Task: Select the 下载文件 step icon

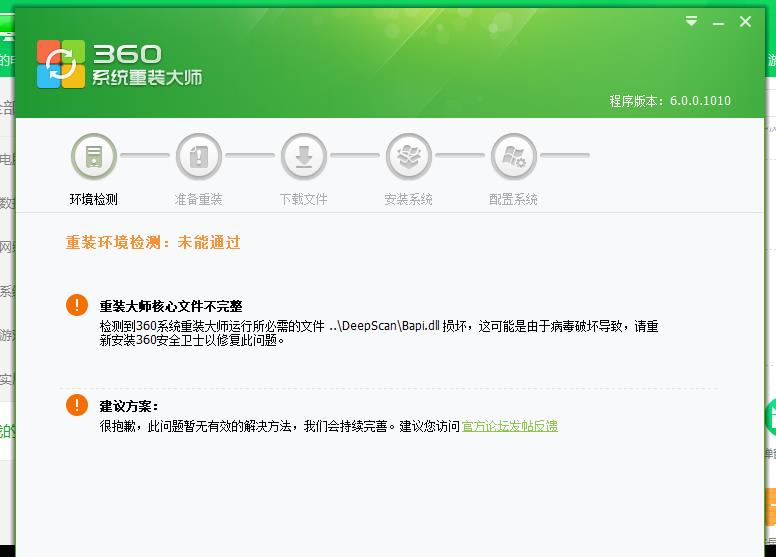Action: (x=304, y=156)
